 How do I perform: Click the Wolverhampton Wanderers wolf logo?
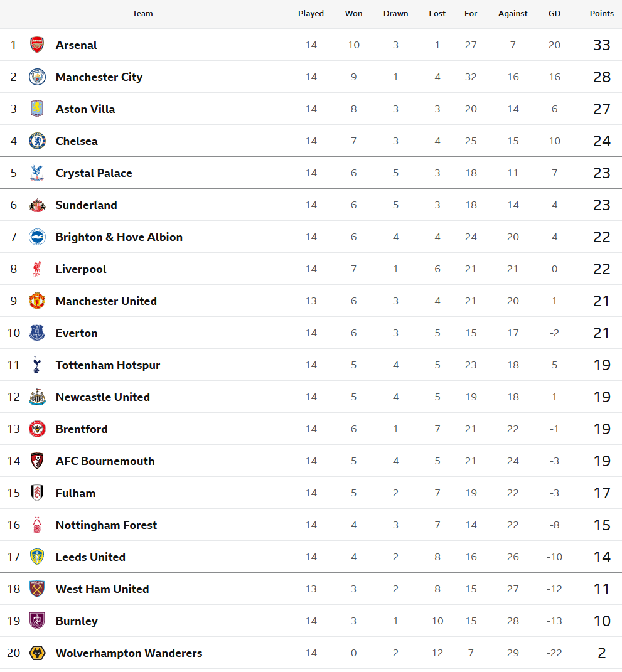click(37, 653)
